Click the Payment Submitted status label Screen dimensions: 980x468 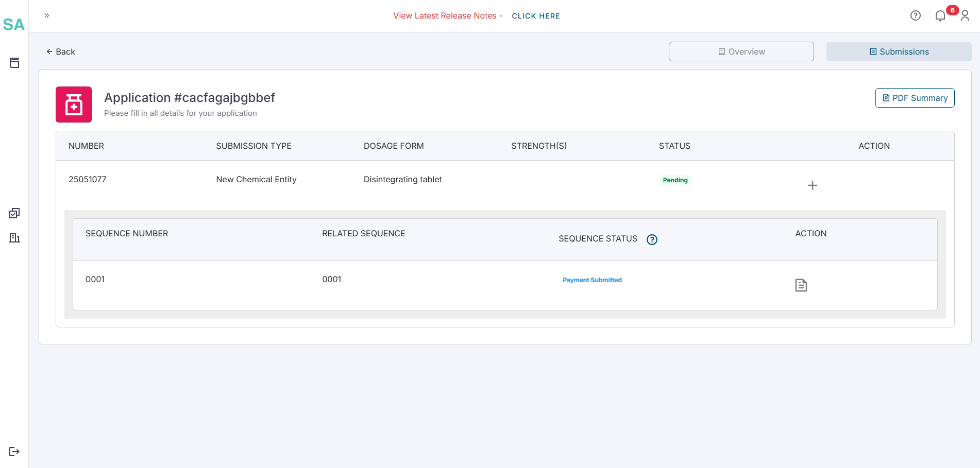(592, 280)
